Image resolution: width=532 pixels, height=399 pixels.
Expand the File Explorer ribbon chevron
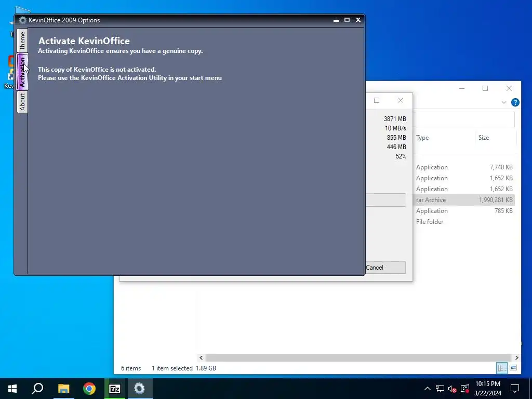coord(504,102)
